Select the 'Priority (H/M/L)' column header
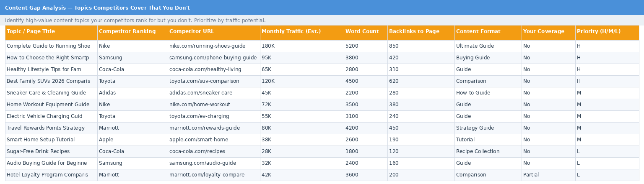The height and width of the screenshot is (184, 644). click(607, 33)
